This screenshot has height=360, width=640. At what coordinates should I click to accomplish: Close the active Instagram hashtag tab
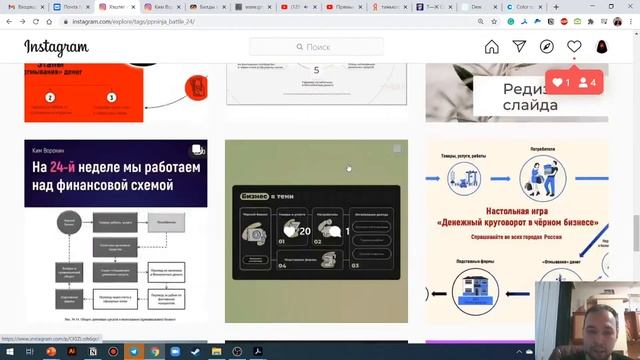click(x=133, y=7)
